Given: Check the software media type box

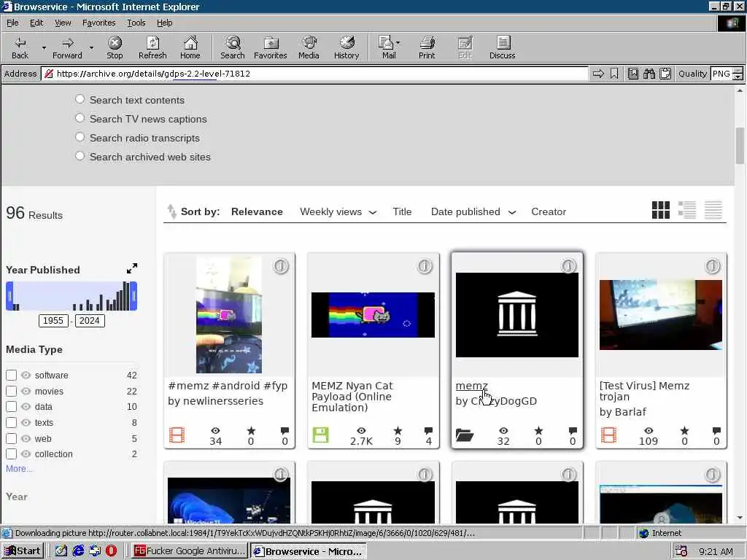Looking at the screenshot, I should pyautogui.click(x=12, y=376).
